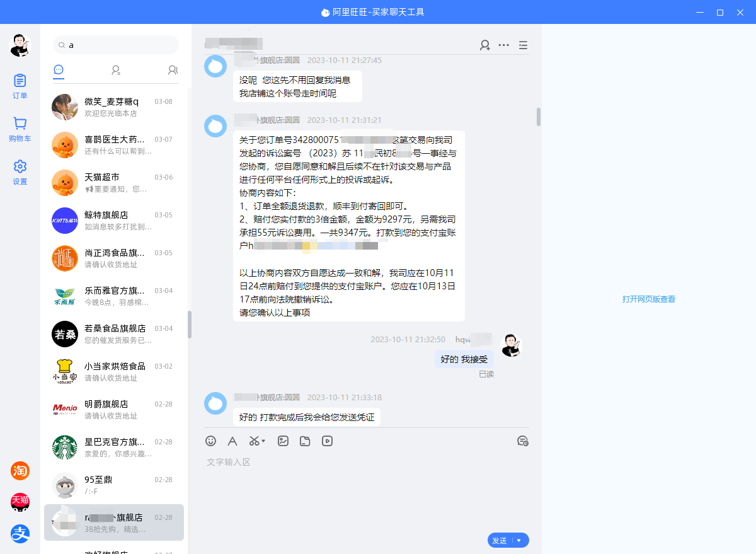Click the 发送 send button
The image size is (756, 554).
pyautogui.click(x=500, y=540)
